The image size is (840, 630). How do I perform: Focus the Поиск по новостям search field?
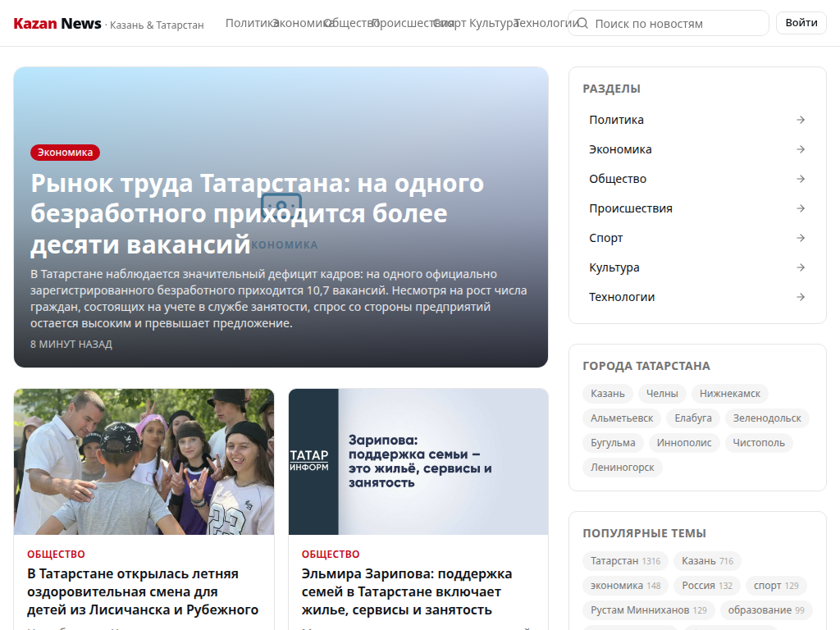(668, 23)
